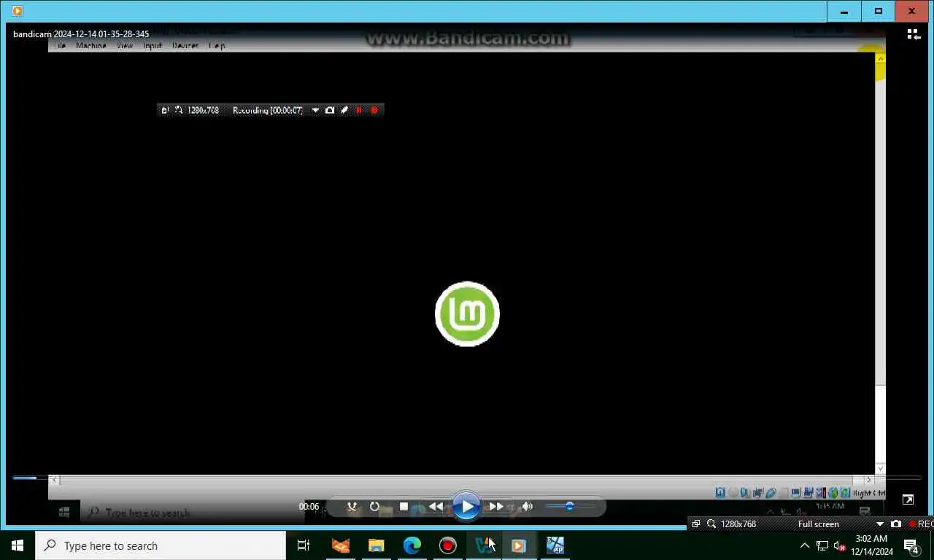Open Bandicam from the taskbar
Screen dimensions: 934x560
[447, 545]
